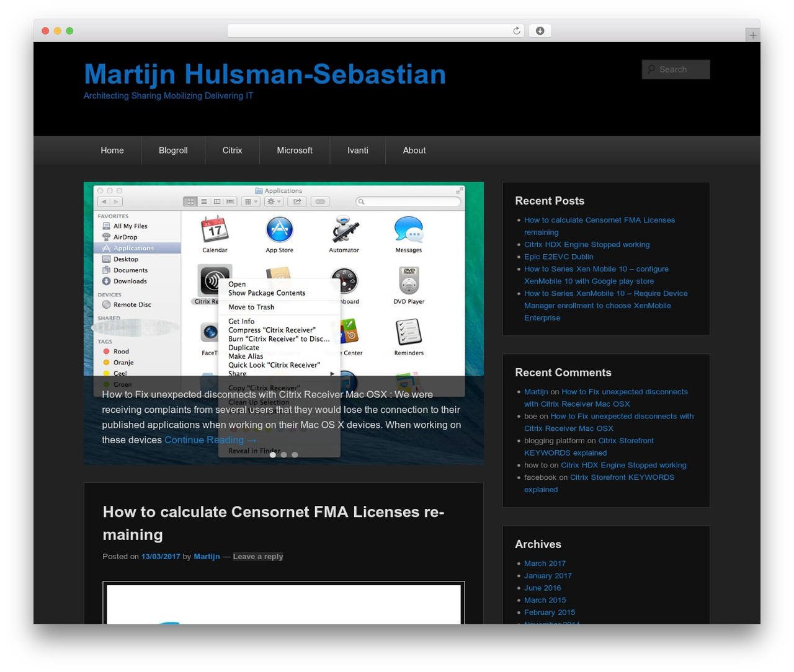Open the March 2015 archive
The height and width of the screenshot is (672, 794).
point(545,600)
